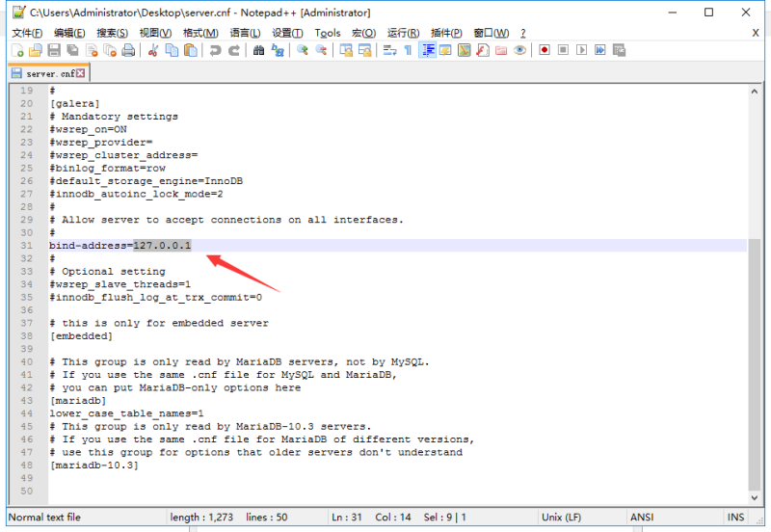Close the current document via toolbar icon

(x=92, y=50)
